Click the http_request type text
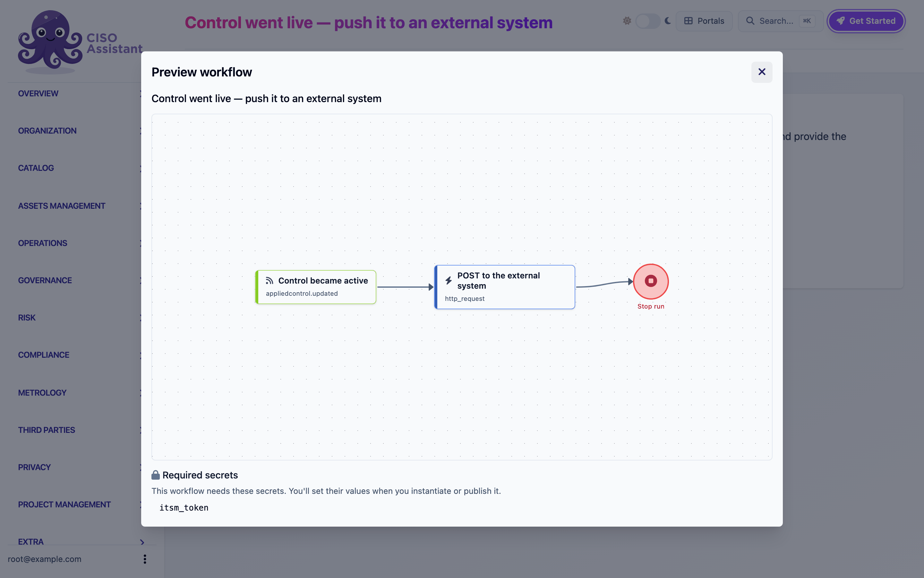Viewport: 924px width, 578px height. [x=465, y=299]
